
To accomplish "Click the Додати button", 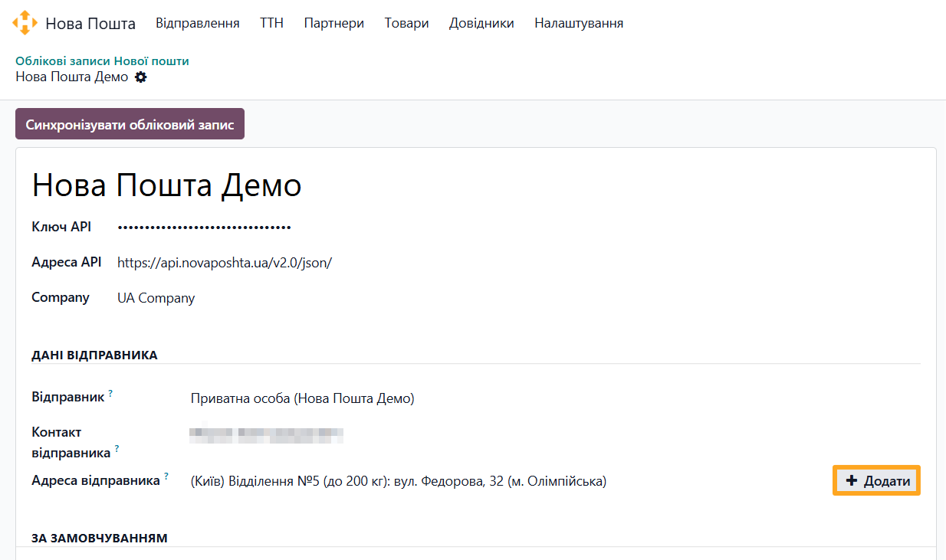I will [876, 481].
